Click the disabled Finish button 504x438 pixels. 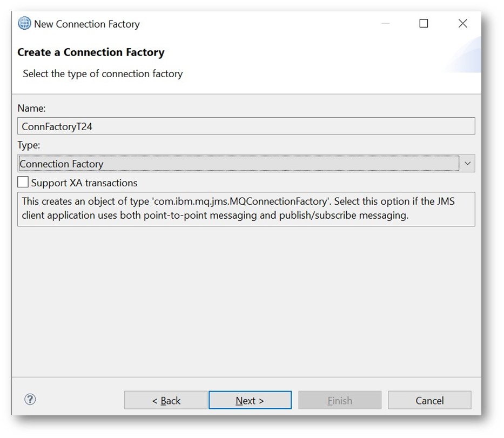(340, 400)
